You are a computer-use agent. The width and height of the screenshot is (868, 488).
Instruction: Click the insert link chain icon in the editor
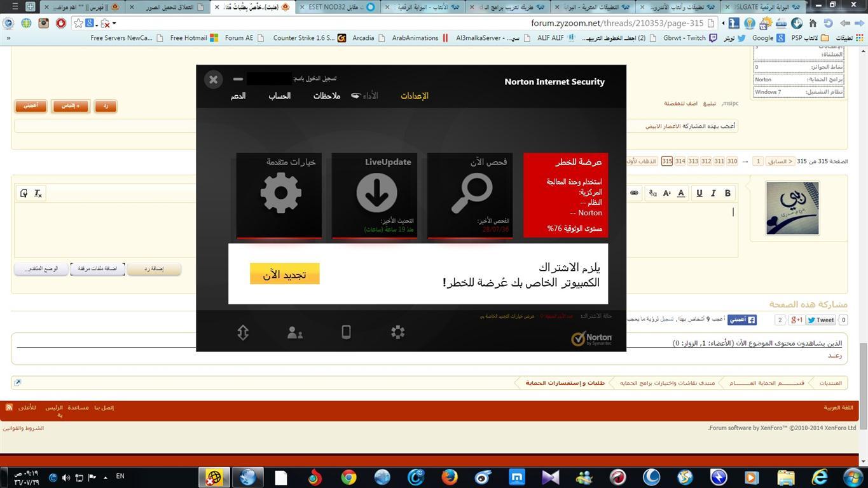tap(634, 193)
